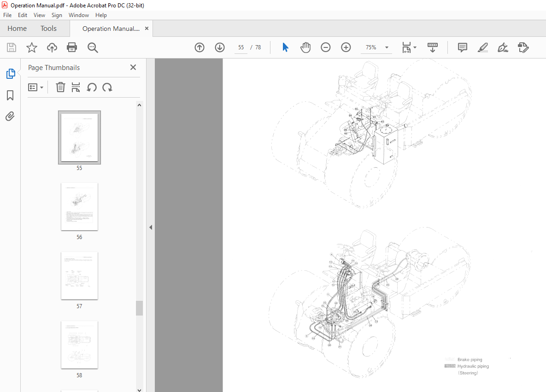Open the Bookmarks panel
This screenshot has height=392, width=546.
click(x=10, y=95)
